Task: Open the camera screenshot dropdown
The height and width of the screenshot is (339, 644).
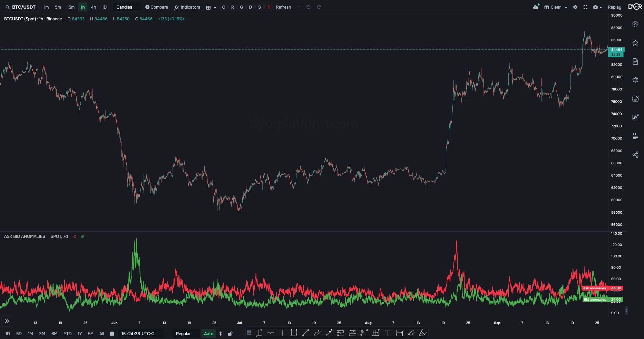Action: pyautogui.click(x=597, y=7)
